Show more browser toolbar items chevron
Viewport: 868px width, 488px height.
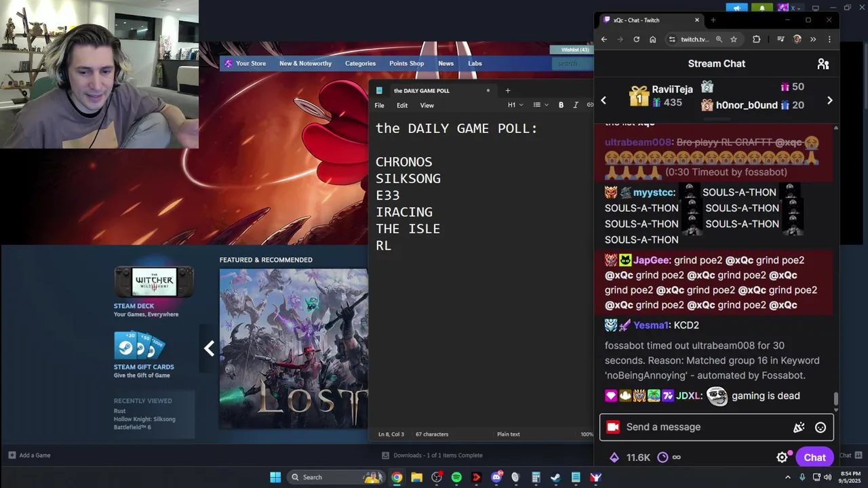pos(813,39)
